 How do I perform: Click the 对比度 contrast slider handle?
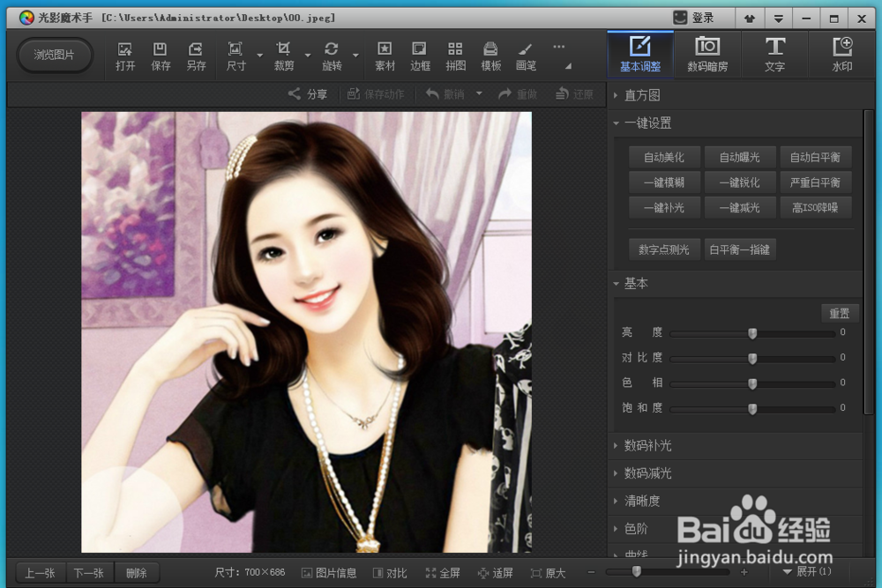coord(752,359)
